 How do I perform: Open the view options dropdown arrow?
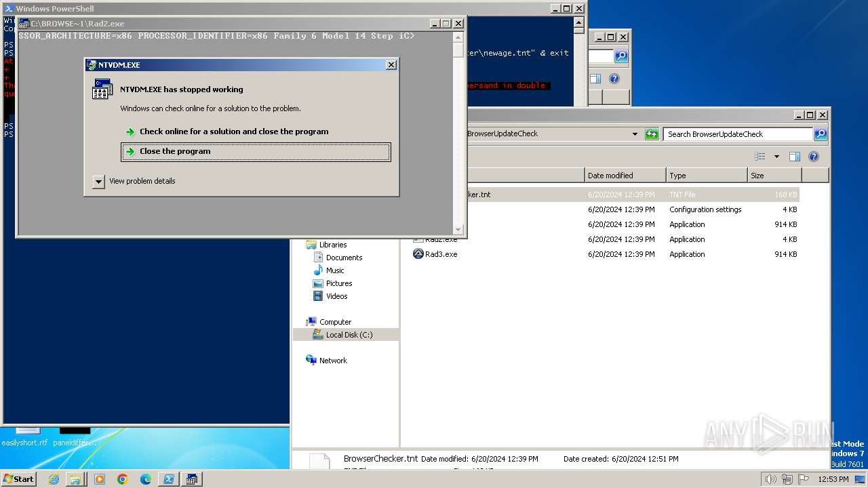776,157
